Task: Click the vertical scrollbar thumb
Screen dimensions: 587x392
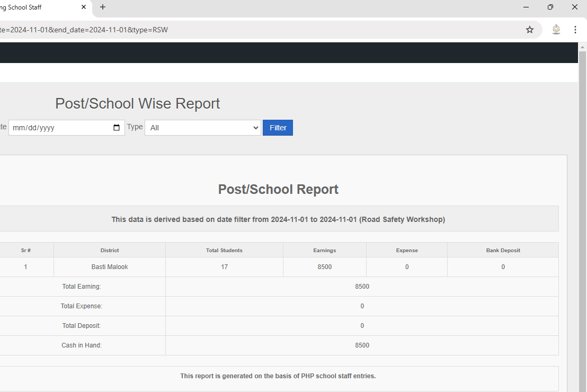Action: tap(582, 212)
